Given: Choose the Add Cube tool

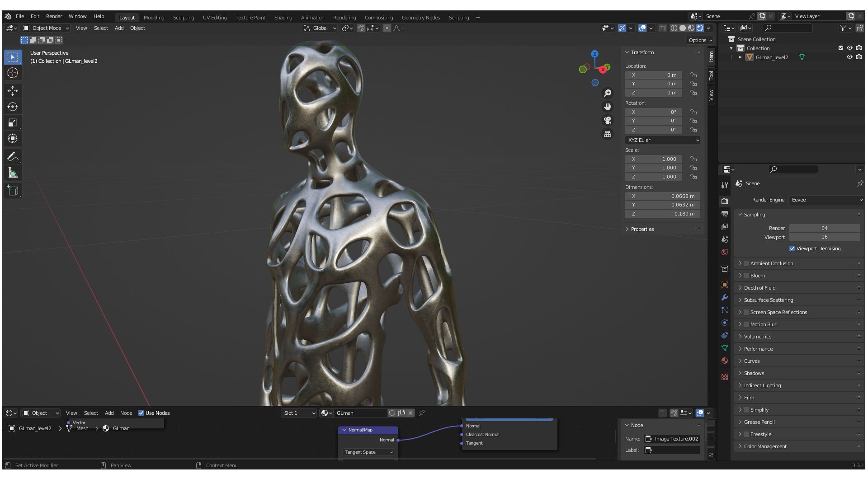Looking at the screenshot, I should point(13,191).
